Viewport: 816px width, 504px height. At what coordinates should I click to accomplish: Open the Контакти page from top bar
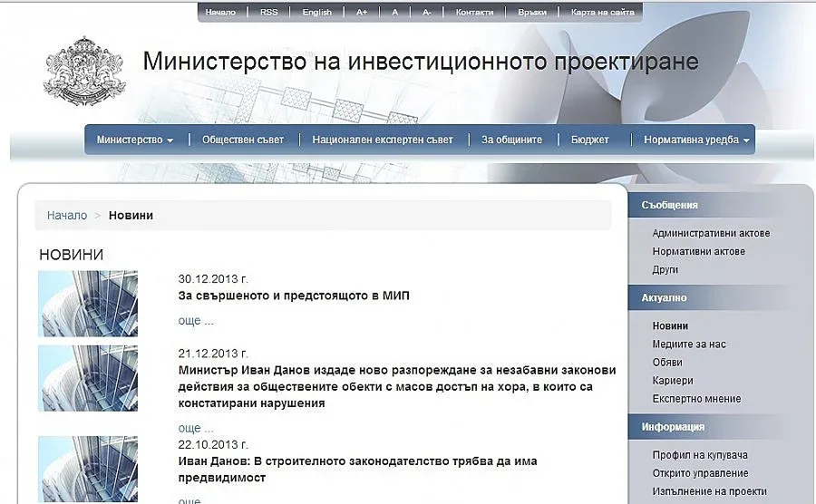click(x=474, y=13)
